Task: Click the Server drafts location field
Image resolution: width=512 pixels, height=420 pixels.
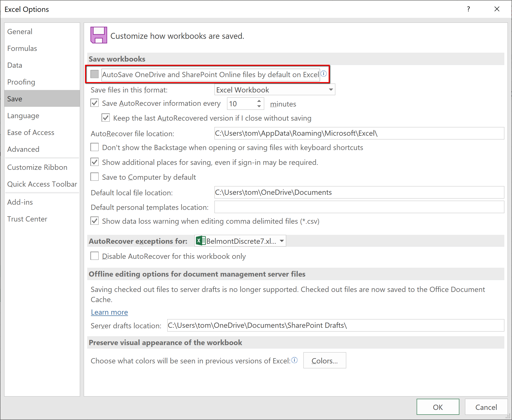Action: (x=336, y=325)
